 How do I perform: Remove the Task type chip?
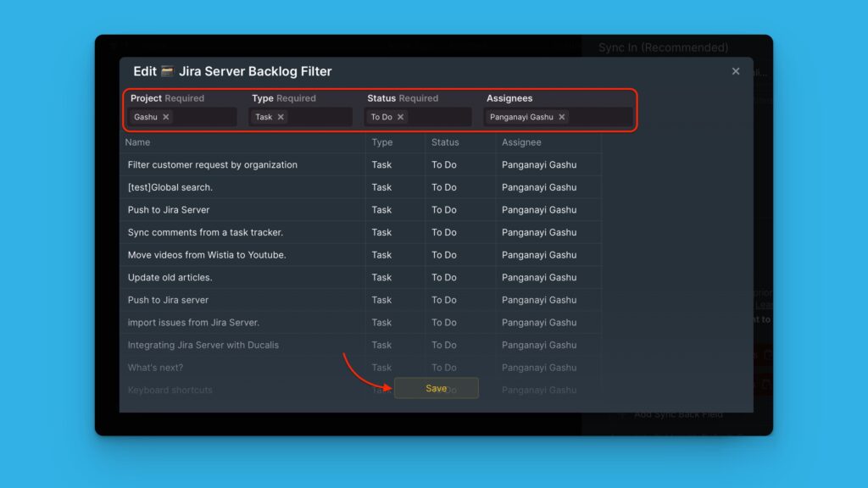(x=281, y=117)
